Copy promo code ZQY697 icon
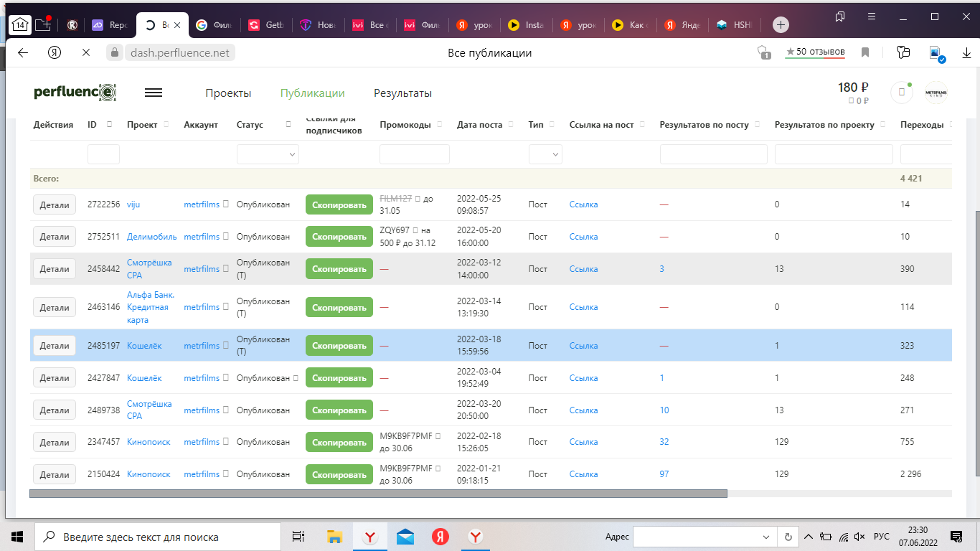The width and height of the screenshot is (980, 551). coord(415,230)
